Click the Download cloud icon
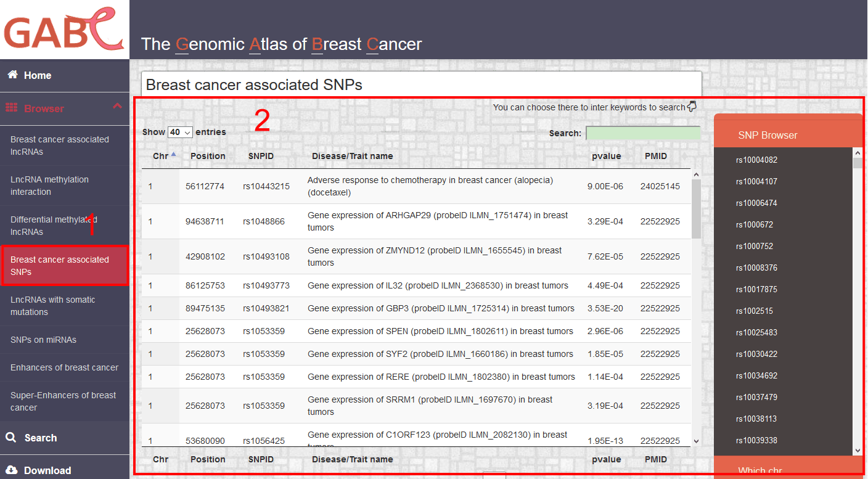This screenshot has width=868, height=479. [12, 470]
